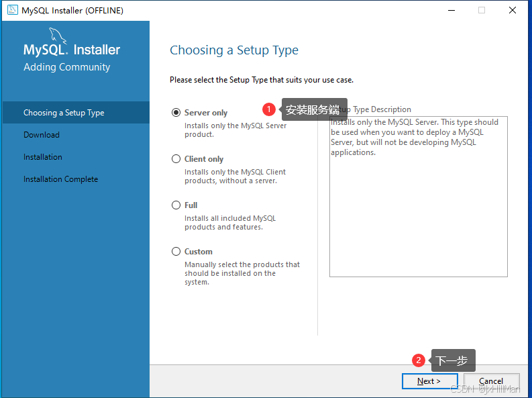Choose the Custom setup type option
The width and height of the screenshot is (532, 398).
(176, 252)
